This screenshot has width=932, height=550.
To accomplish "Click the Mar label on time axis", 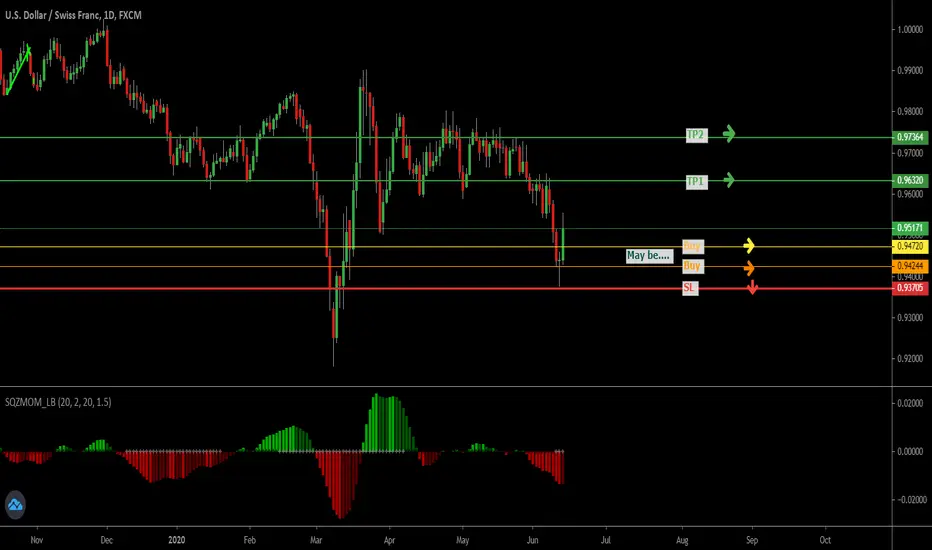I will pyautogui.click(x=316, y=540).
